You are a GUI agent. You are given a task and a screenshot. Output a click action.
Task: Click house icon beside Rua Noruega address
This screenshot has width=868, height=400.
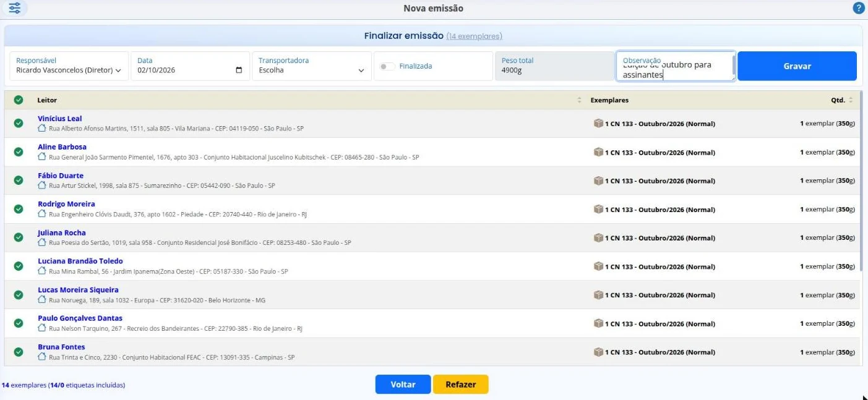[x=42, y=299]
